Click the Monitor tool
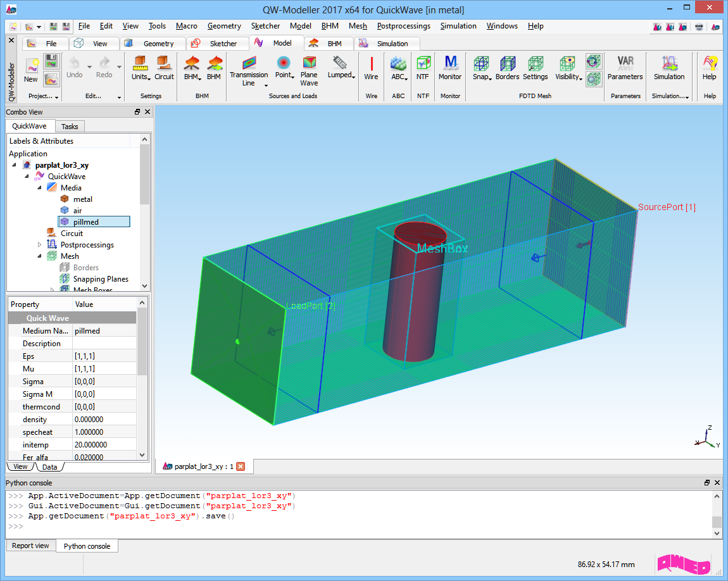 point(450,68)
